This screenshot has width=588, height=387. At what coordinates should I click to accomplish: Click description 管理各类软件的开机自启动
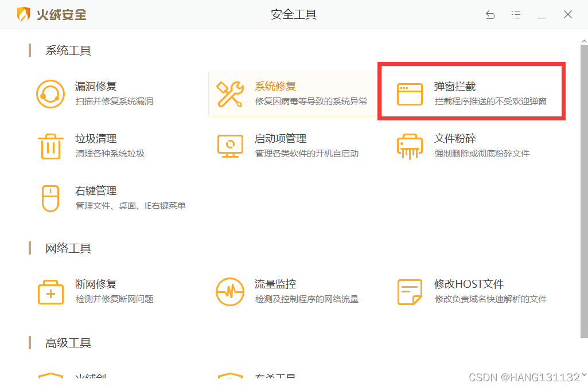click(x=307, y=153)
